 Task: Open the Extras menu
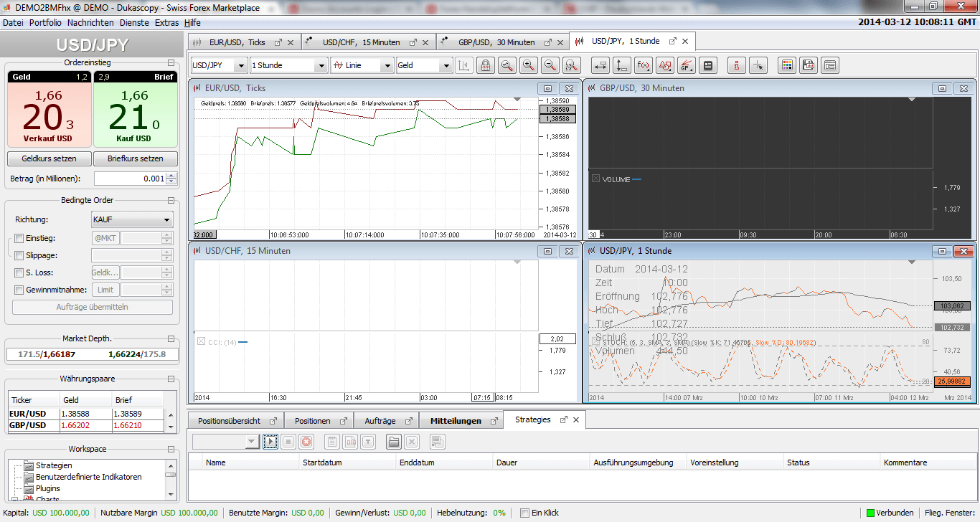tap(166, 22)
